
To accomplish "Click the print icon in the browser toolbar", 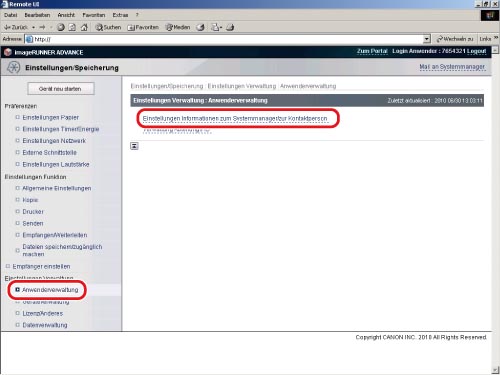I will pyautogui.click(x=230, y=27).
